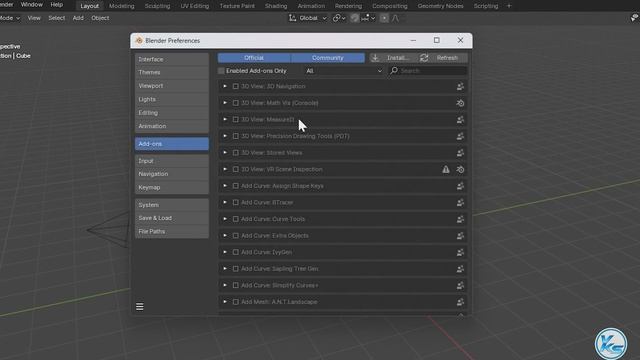Viewport: 640px width, 360px height.
Task: Enable the Stored Views add-on checkbox
Action: (x=236, y=153)
